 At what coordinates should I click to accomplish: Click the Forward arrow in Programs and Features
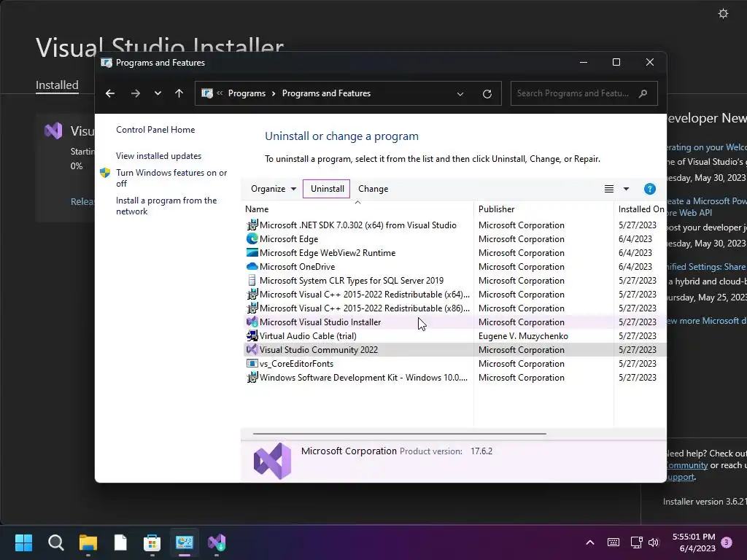tap(135, 93)
